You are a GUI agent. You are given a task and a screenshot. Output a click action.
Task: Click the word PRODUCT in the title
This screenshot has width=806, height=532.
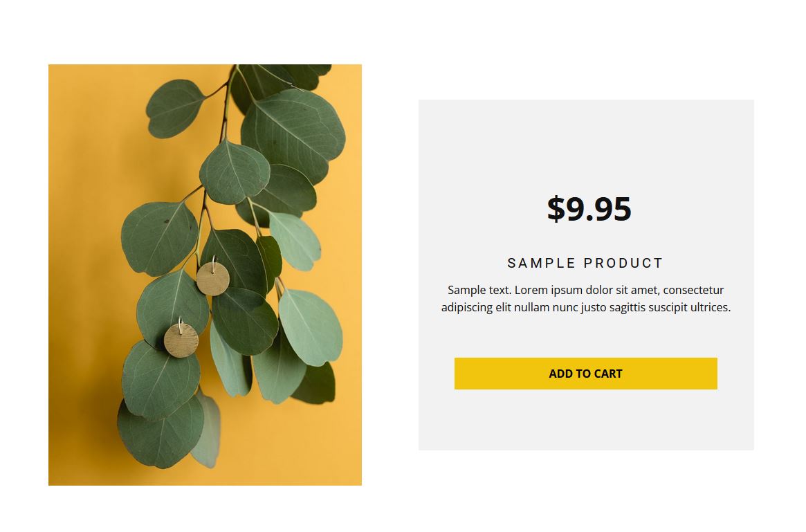[623, 263]
